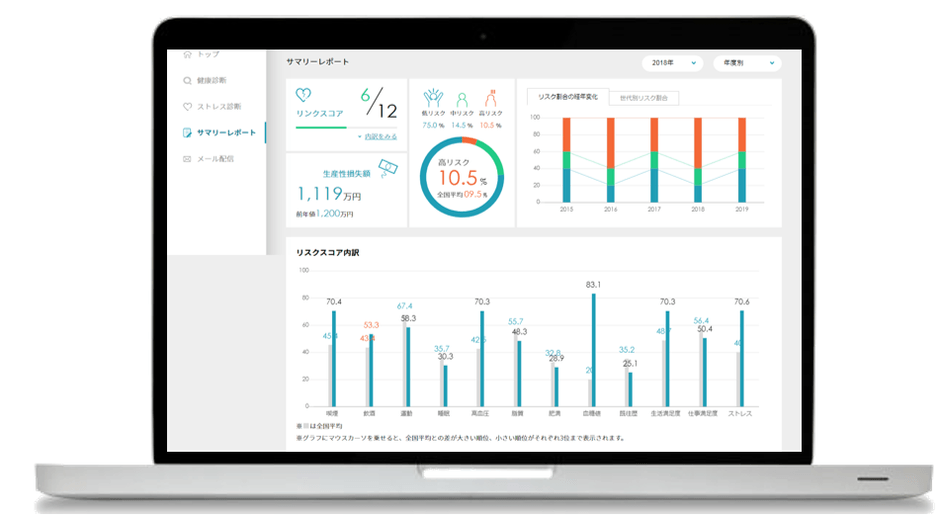This screenshot has height=525, width=940.
Task: Open the 2018年 year dropdown
Action: pos(673,63)
